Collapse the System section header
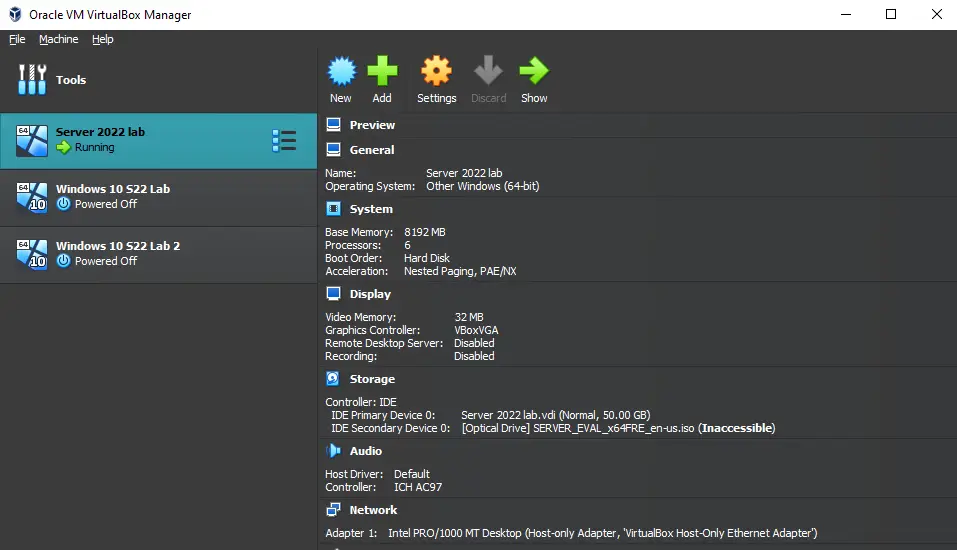Viewport: 957px width, 550px height. tap(371, 209)
